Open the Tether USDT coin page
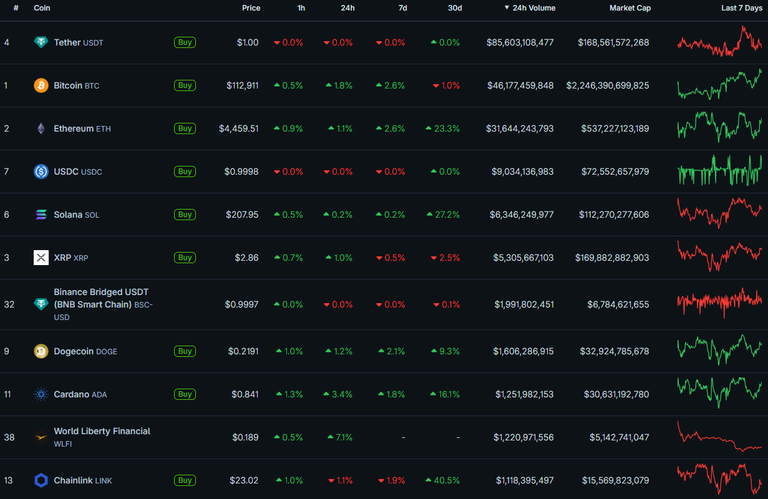Screen dimensions: 768x499 pos(78,43)
